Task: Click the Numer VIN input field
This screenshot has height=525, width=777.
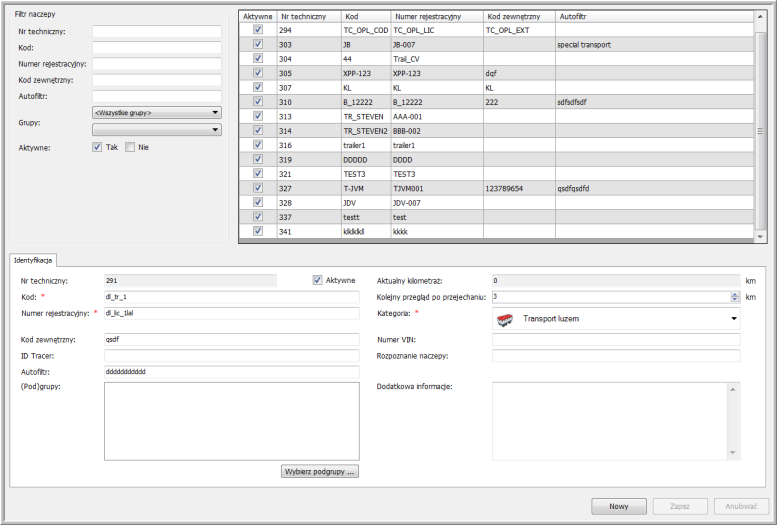Action: point(615,340)
